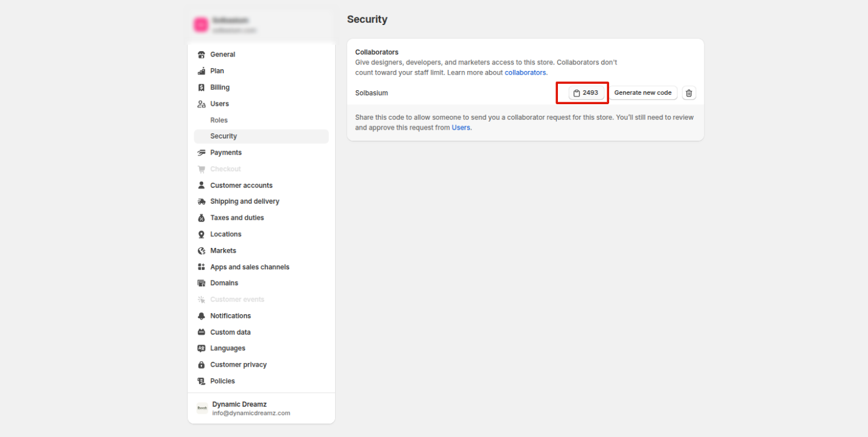
Task: Click the Markets globe icon
Action: pyautogui.click(x=201, y=251)
